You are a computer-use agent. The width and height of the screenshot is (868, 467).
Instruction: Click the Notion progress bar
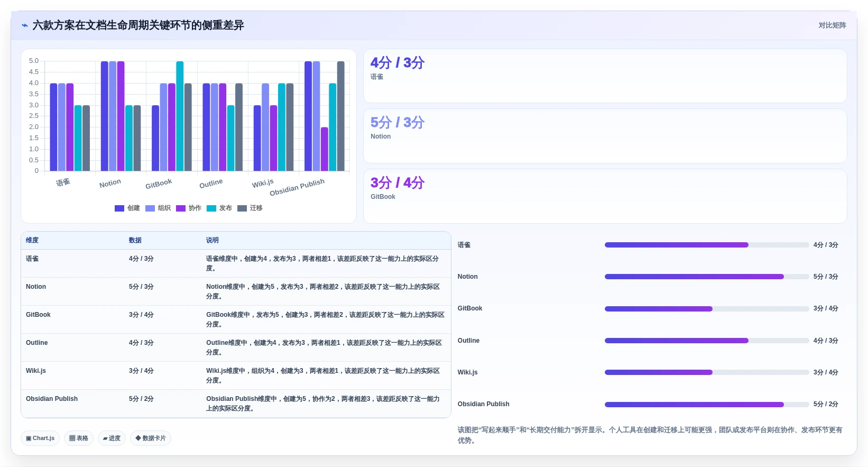707,277
